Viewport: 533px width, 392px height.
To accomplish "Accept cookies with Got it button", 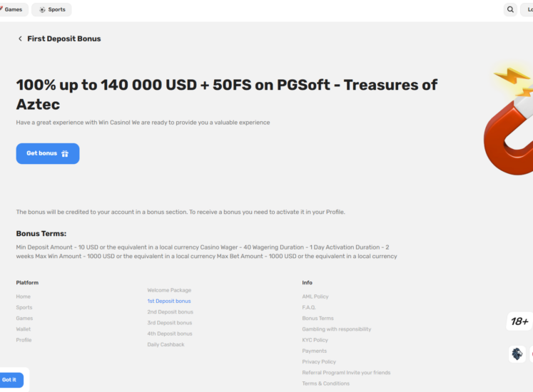I will click(10, 380).
